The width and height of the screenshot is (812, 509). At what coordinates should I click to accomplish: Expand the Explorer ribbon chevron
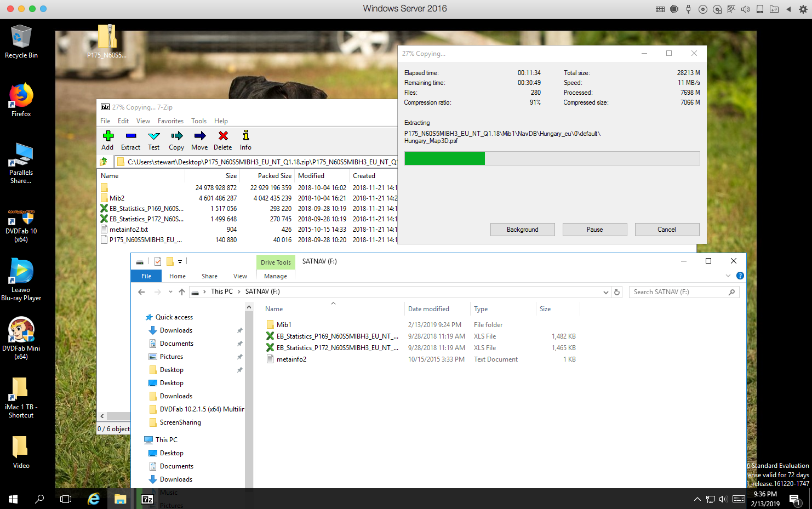(x=728, y=276)
